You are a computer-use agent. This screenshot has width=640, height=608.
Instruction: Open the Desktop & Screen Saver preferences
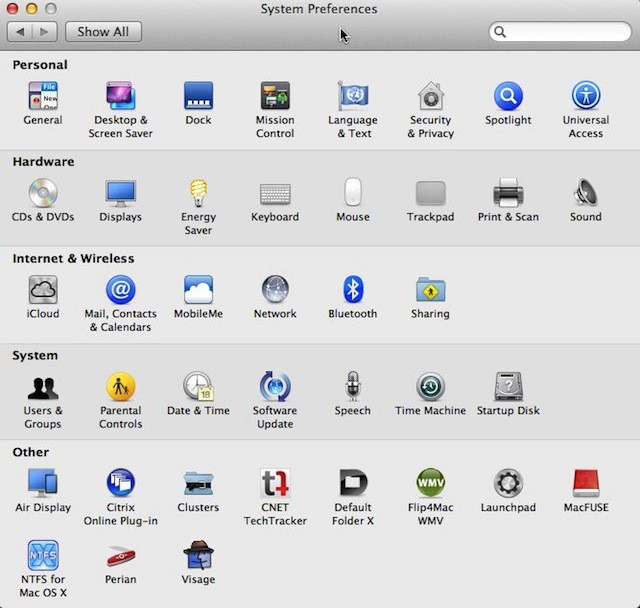point(121,97)
